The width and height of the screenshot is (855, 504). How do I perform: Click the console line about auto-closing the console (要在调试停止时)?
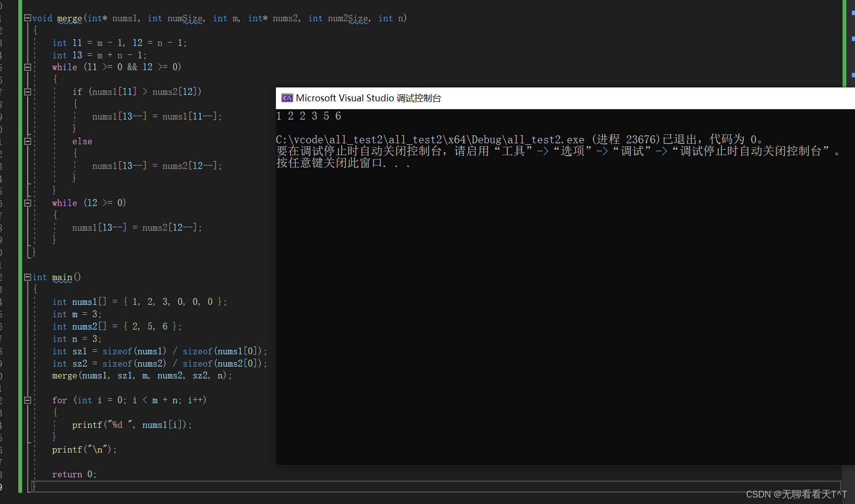[x=558, y=151]
